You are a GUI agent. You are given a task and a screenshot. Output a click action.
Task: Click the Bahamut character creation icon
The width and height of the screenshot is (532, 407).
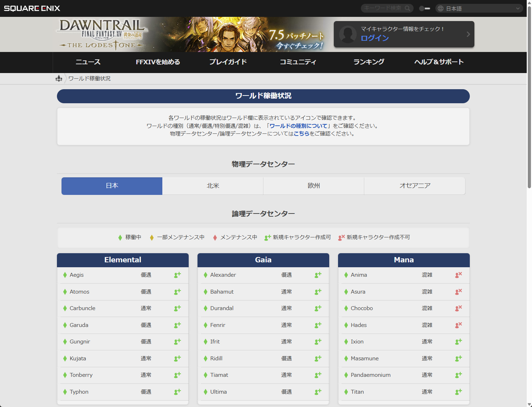(318, 291)
